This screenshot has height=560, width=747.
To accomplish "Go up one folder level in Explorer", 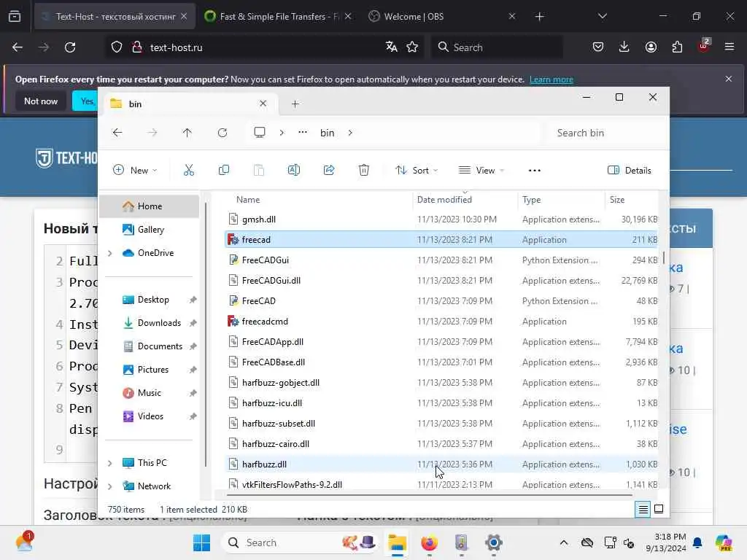I will pos(187,133).
